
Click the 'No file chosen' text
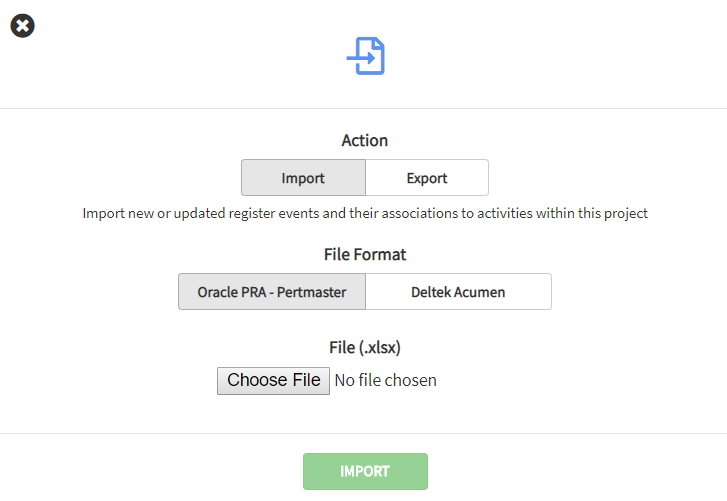(x=385, y=380)
